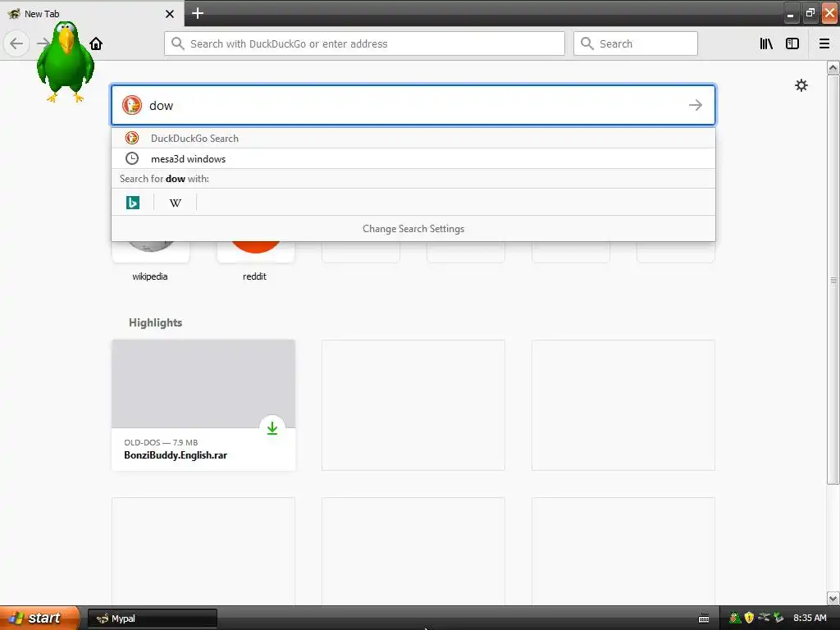
Task: Open the Windows Start menu
Action: coord(39,618)
